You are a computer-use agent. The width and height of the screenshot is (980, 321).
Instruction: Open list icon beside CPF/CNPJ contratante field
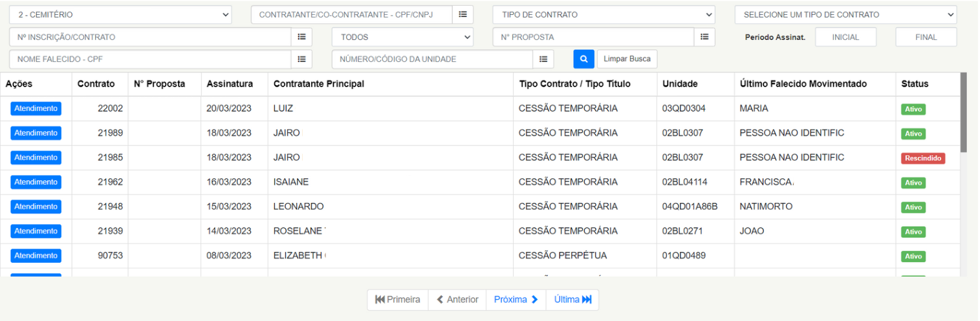click(463, 14)
